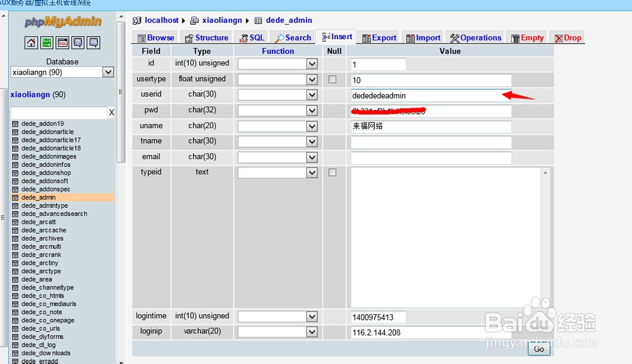Clear the table filter with X

[x=111, y=112]
